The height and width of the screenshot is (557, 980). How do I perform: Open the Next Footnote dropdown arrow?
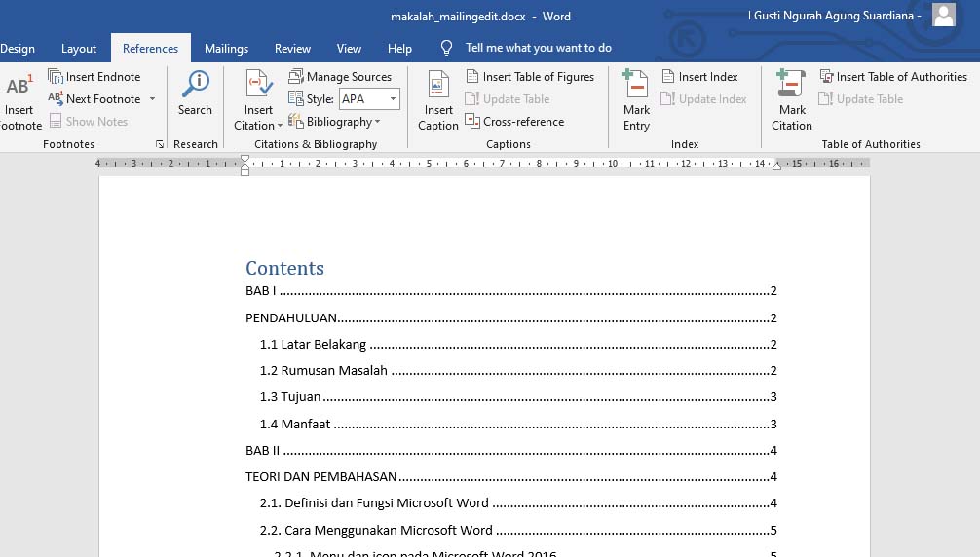click(x=152, y=99)
